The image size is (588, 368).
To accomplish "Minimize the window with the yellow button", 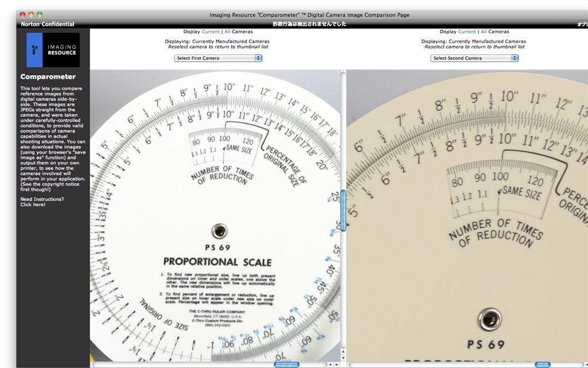I will [x=31, y=14].
